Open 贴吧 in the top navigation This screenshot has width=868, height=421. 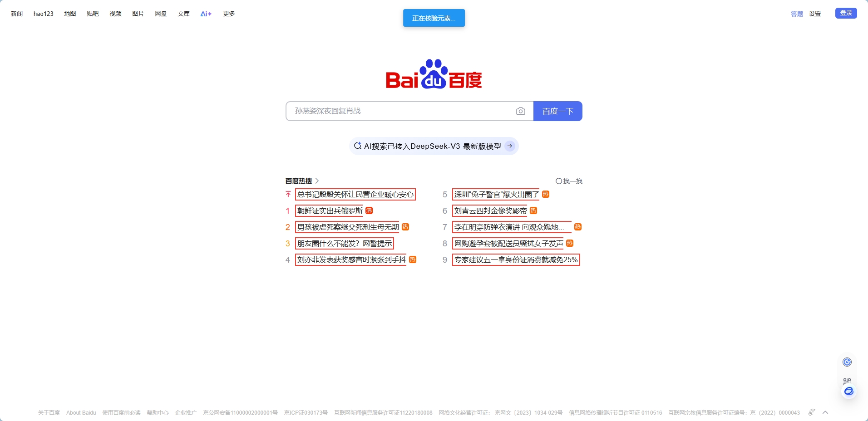pyautogui.click(x=93, y=14)
